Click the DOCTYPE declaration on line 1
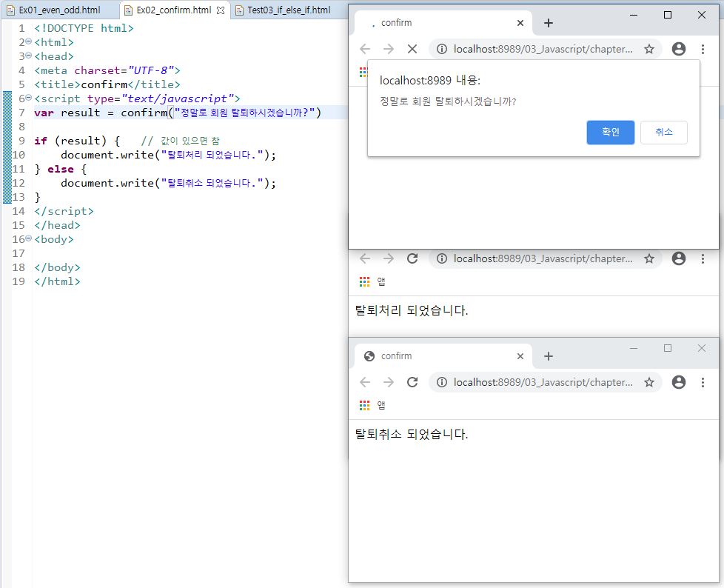This screenshot has width=724, height=588. (x=84, y=28)
